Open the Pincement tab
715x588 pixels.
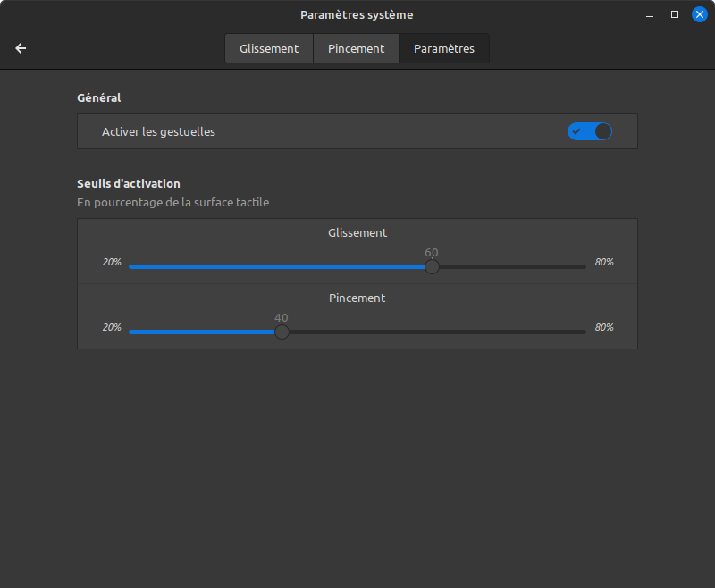click(x=356, y=48)
